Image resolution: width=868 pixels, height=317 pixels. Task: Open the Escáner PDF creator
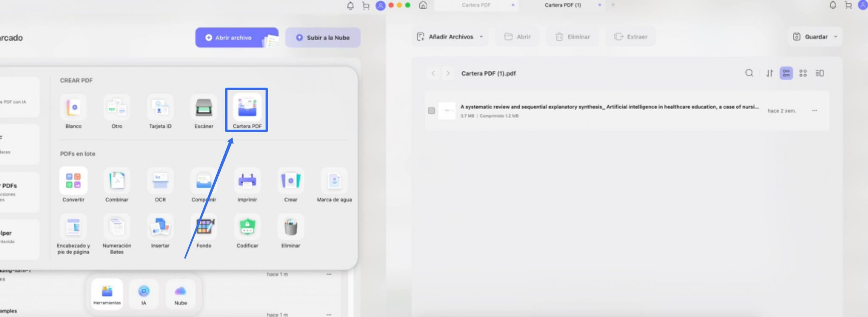[x=204, y=111]
